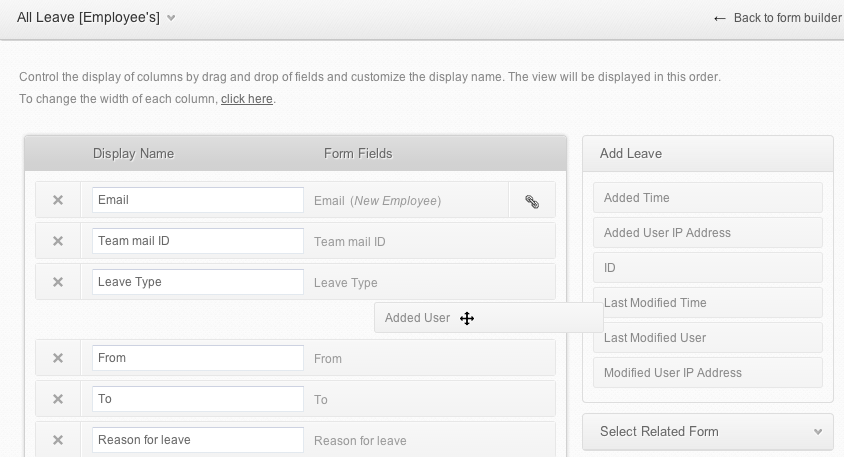Go back to form builder

pos(777,18)
